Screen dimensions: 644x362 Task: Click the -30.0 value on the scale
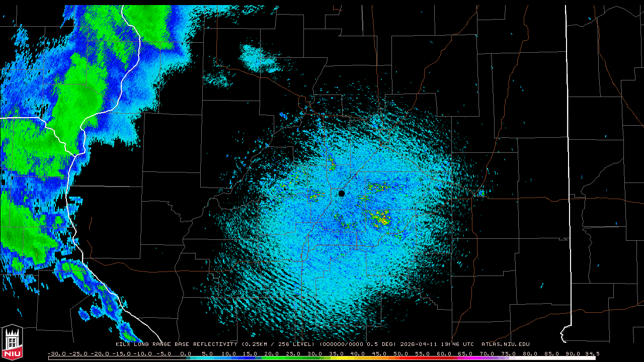56,353
